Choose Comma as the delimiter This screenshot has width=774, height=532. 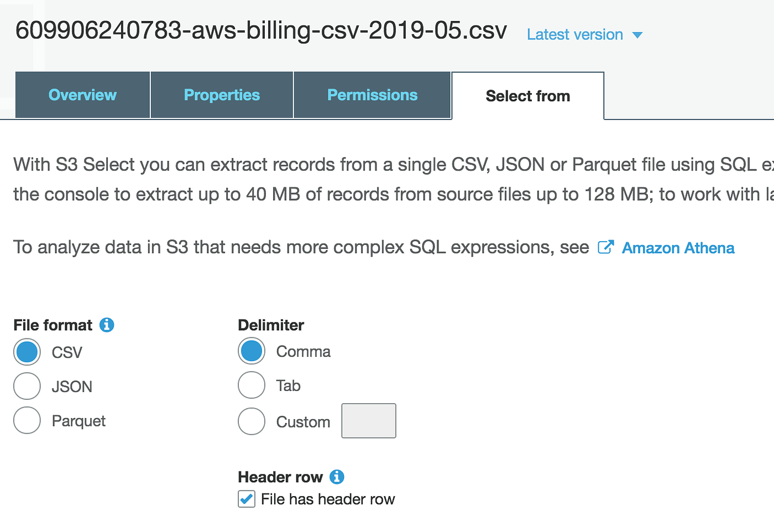pyautogui.click(x=252, y=351)
